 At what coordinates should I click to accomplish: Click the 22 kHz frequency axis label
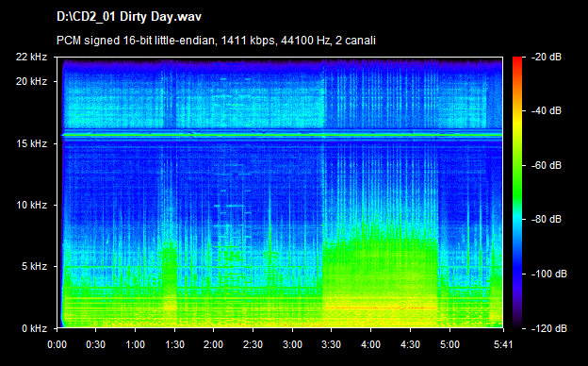tap(31, 57)
